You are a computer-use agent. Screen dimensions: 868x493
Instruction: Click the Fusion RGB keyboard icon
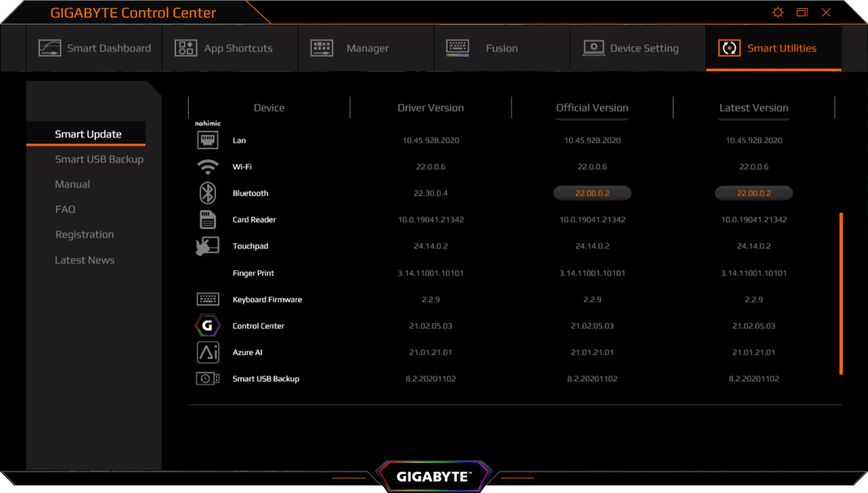(x=457, y=48)
